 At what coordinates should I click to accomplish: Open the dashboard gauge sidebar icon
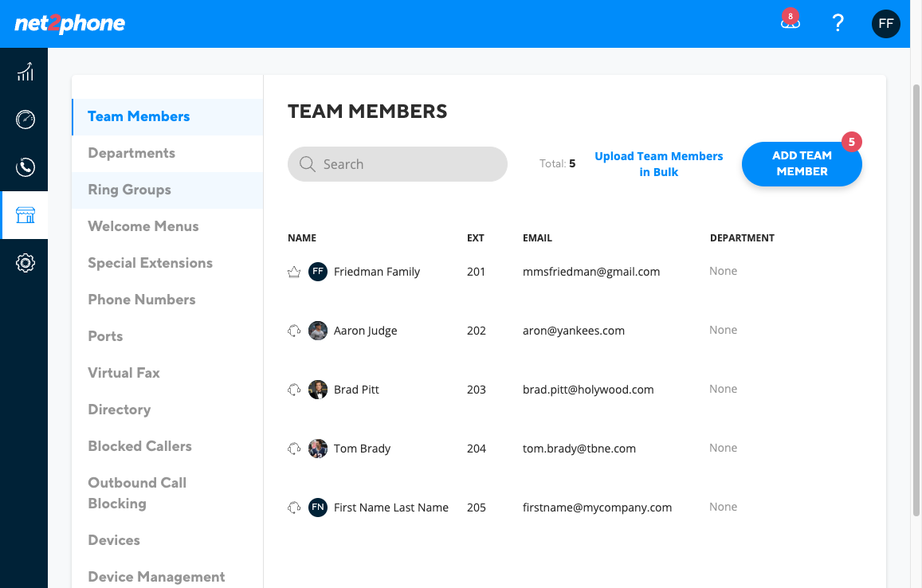click(x=25, y=120)
